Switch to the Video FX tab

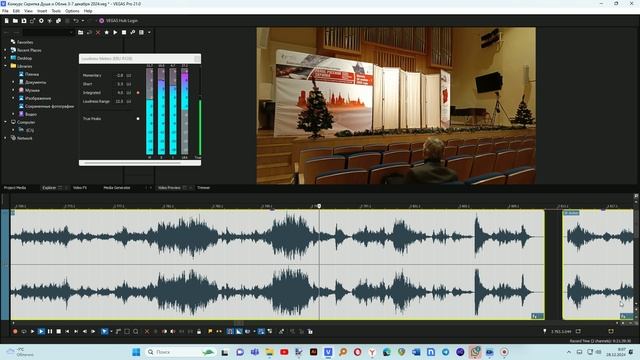coord(80,188)
